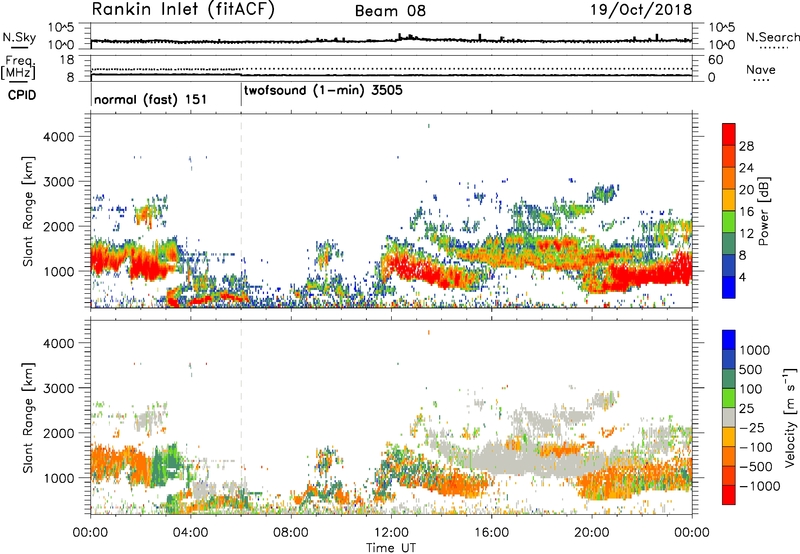Click the 'Freq. [MHz]' axis label
The width and height of the screenshot is (800, 554).
click(x=18, y=68)
